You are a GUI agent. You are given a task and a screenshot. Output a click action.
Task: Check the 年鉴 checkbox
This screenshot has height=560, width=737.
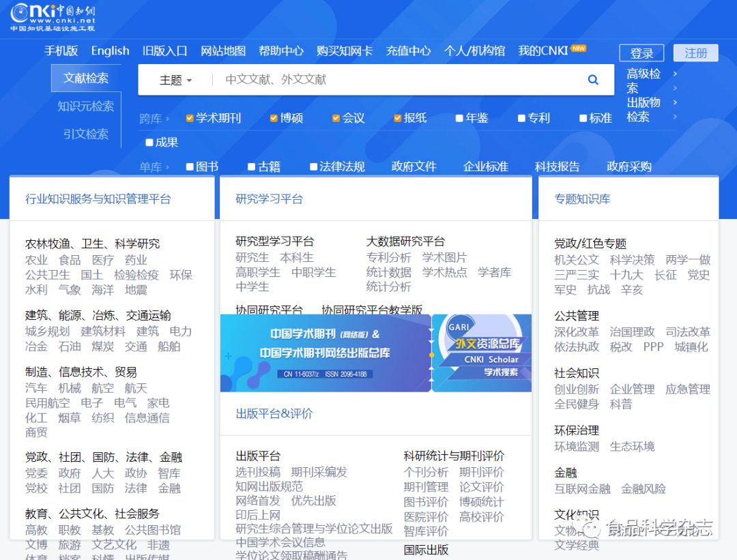click(459, 118)
